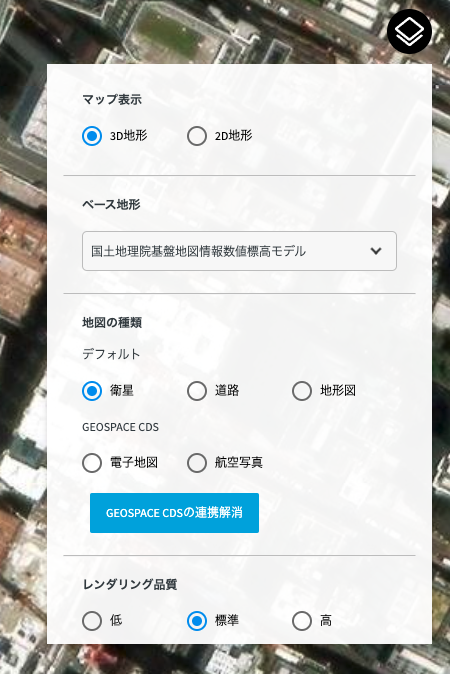Click GEOSPACE CDSの連携解消 button
Screen dimensions: 450x674
coord(174,513)
